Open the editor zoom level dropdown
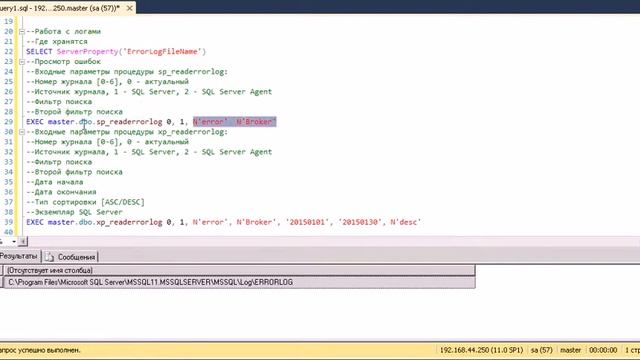The width and height of the screenshot is (640, 360). point(13,242)
